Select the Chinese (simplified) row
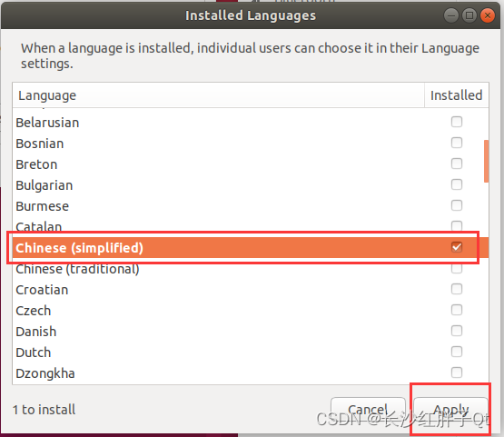Screen dimensions: 504x437 251,248
